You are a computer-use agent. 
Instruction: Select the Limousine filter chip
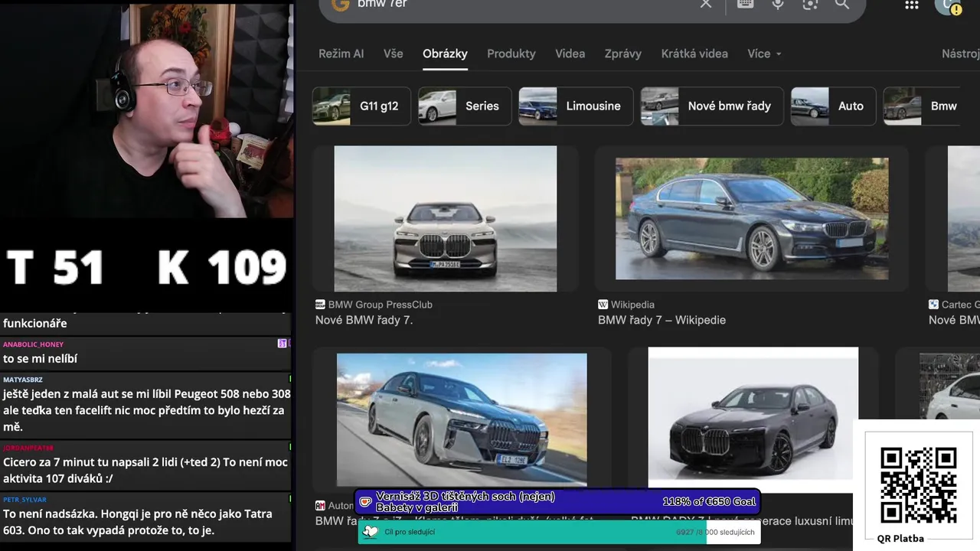[576, 106]
